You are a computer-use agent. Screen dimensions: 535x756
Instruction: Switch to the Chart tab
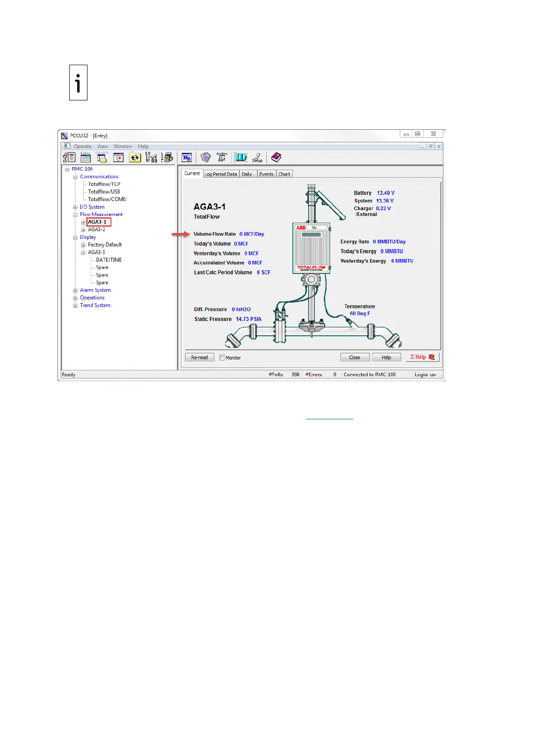click(x=284, y=174)
